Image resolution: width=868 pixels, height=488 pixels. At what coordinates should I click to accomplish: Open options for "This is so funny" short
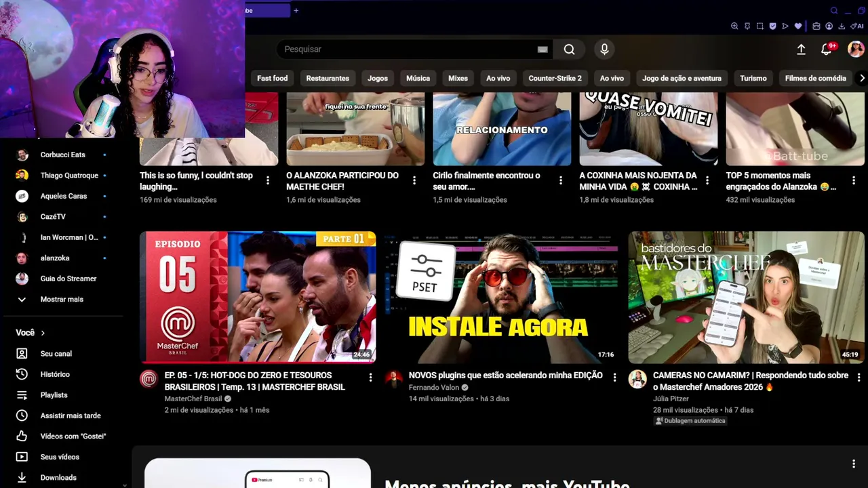click(x=268, y=180)
